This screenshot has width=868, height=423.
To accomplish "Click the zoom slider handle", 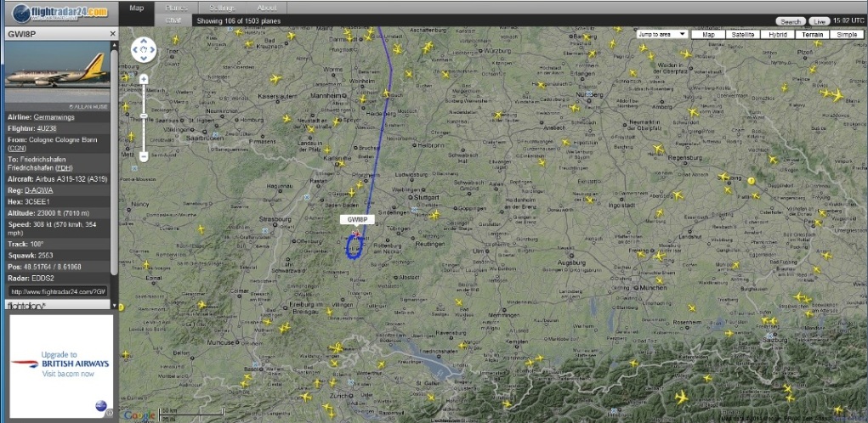I will click(144, 116).
